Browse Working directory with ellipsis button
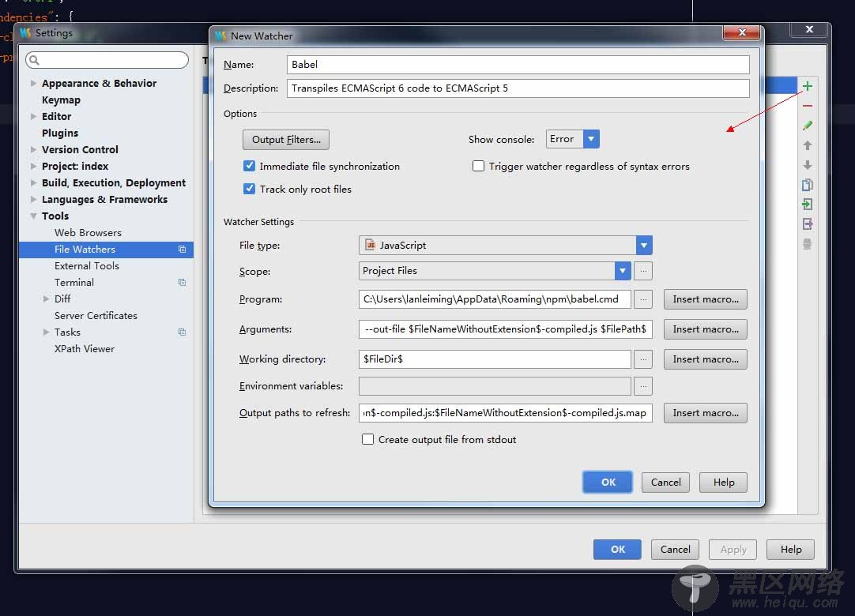This screenshot has width=855, height=616. click(643, 359)
